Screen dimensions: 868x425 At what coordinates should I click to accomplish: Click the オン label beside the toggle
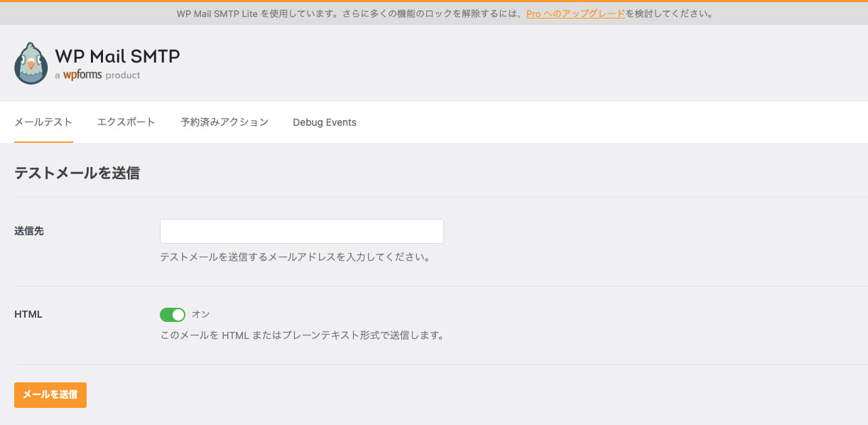click(201, 314)
